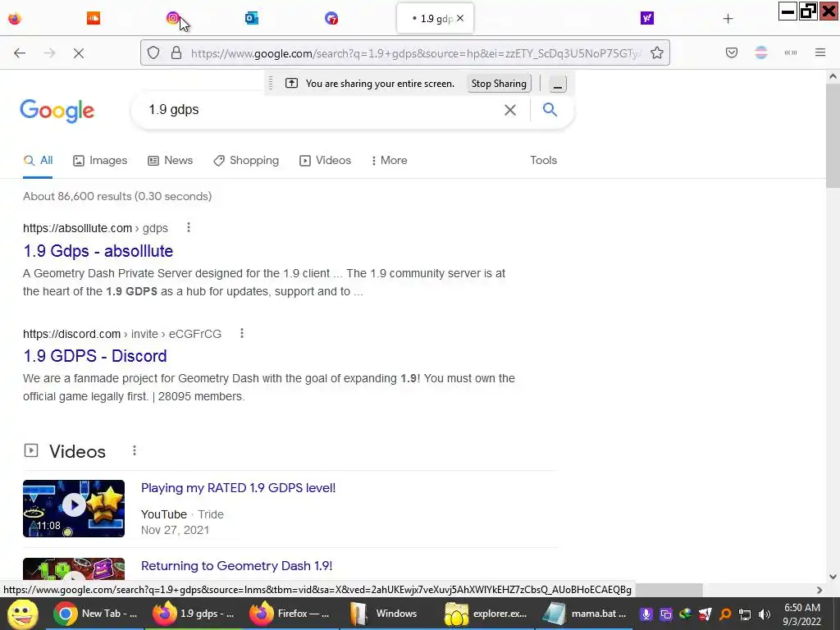Open volume speaker tray icon
The height and width of the screenshot is (630, 840).
tap(765, 614)
